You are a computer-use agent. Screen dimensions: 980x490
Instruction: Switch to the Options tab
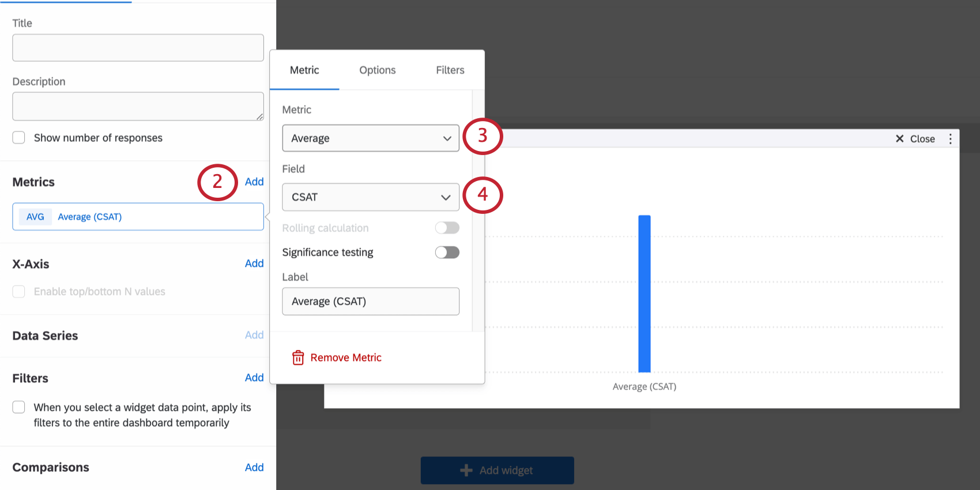point(378,70)
